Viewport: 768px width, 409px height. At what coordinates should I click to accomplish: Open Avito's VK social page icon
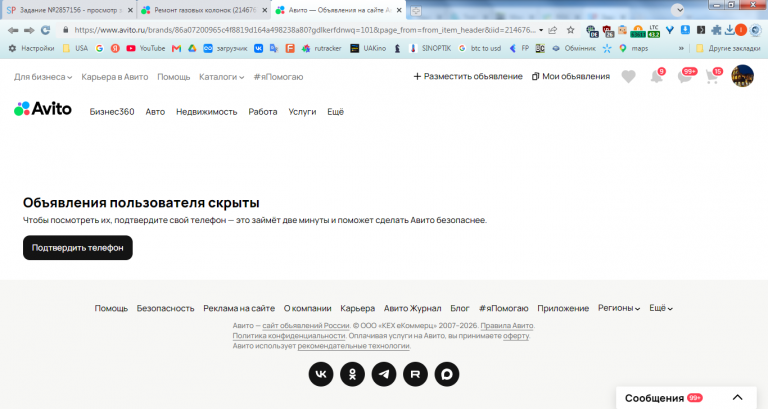point(321,374)
